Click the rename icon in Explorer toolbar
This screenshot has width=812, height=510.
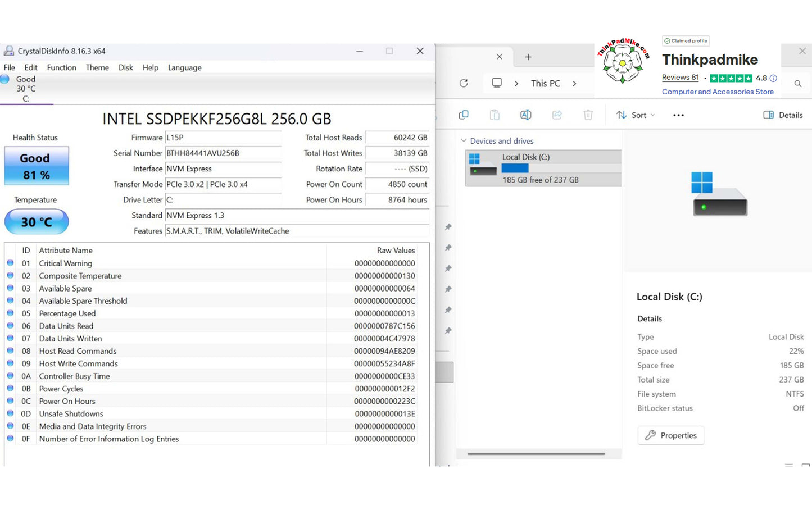pos(525,115)
